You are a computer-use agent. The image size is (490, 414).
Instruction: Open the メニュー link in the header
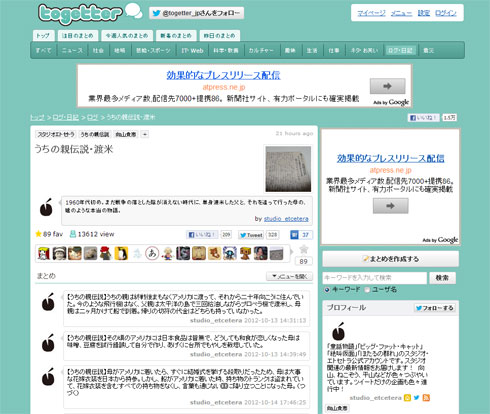click(401, 13)
